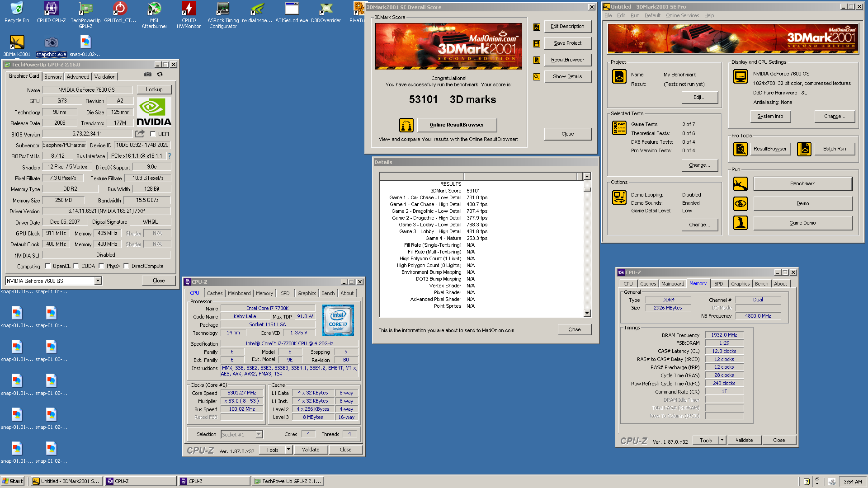Click the Benchmark run icon in 3DMark
Image resolution: width=868 pixels, height=488 pixels.
point(741,184)
